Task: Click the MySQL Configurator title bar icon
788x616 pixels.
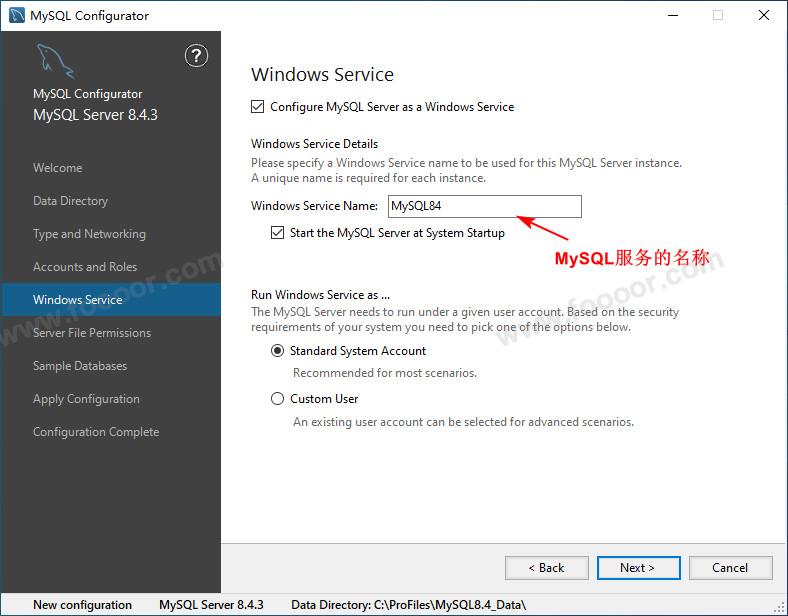Action: click(16, 15)
